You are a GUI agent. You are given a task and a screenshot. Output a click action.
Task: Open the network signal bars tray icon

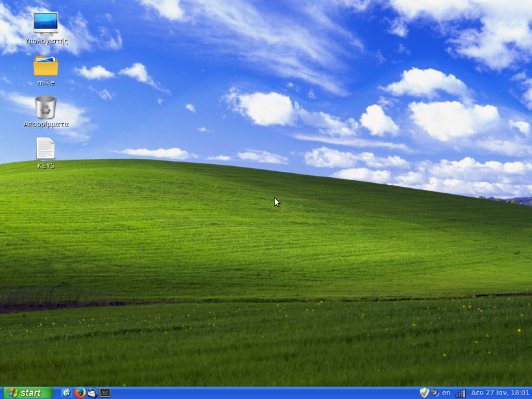(x=461, y=393)
